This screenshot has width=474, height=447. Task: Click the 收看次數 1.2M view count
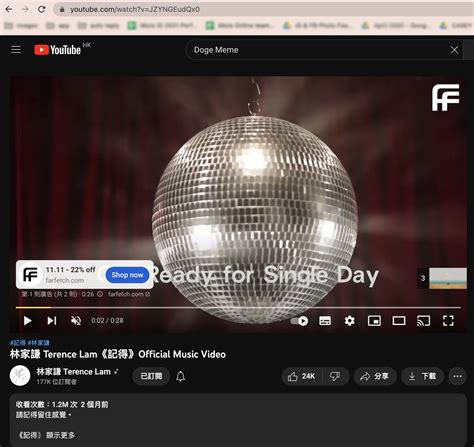pyautogui.click(x=47, y=404)
